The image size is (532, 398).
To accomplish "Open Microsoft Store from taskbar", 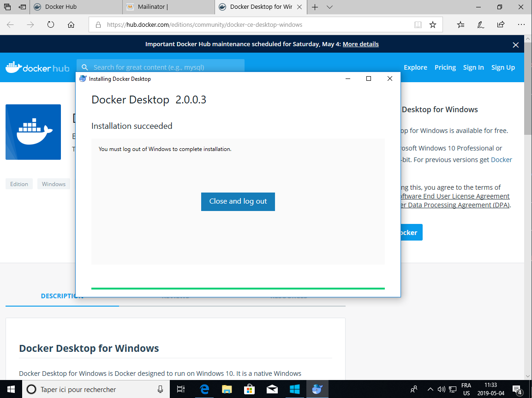I will 249,389.
